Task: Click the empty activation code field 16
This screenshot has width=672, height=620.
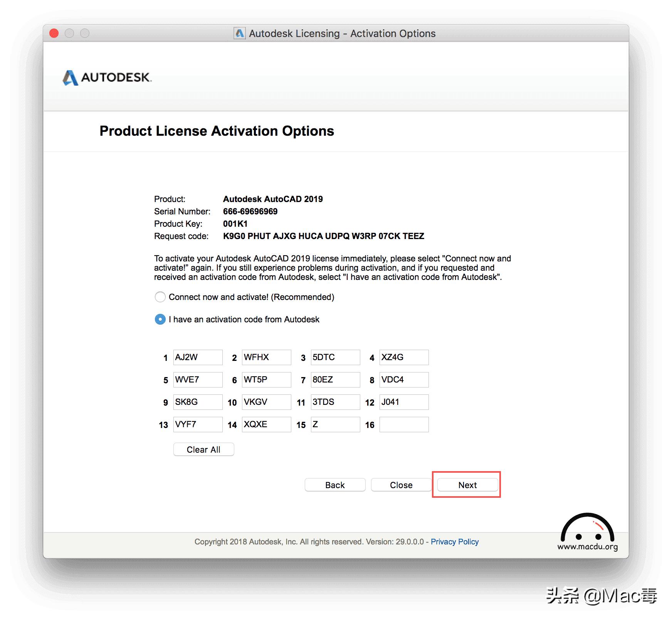Action: pos(404,425)
